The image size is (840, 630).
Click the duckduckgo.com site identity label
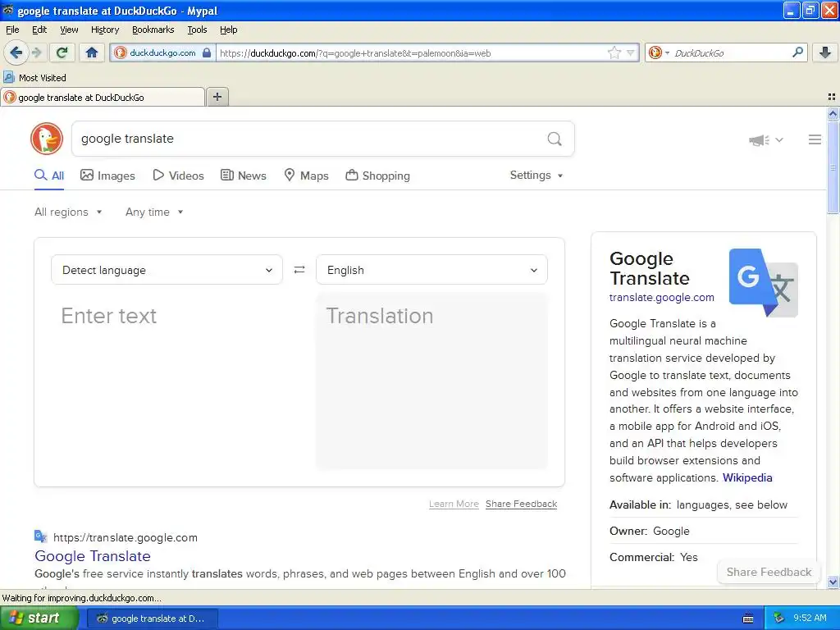coord(162,52)
